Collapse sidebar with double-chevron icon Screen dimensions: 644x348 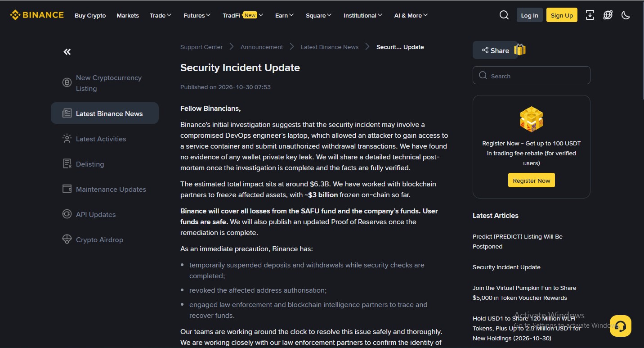tap(67, 52)
